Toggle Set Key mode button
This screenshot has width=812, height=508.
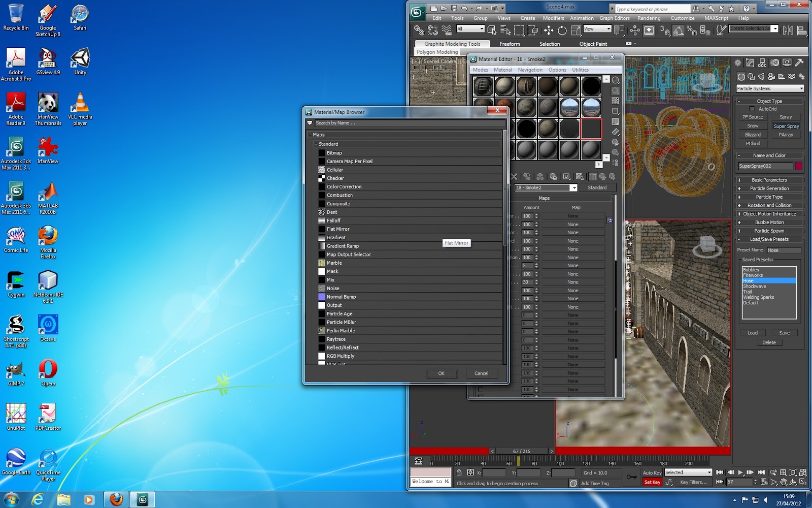652,482
